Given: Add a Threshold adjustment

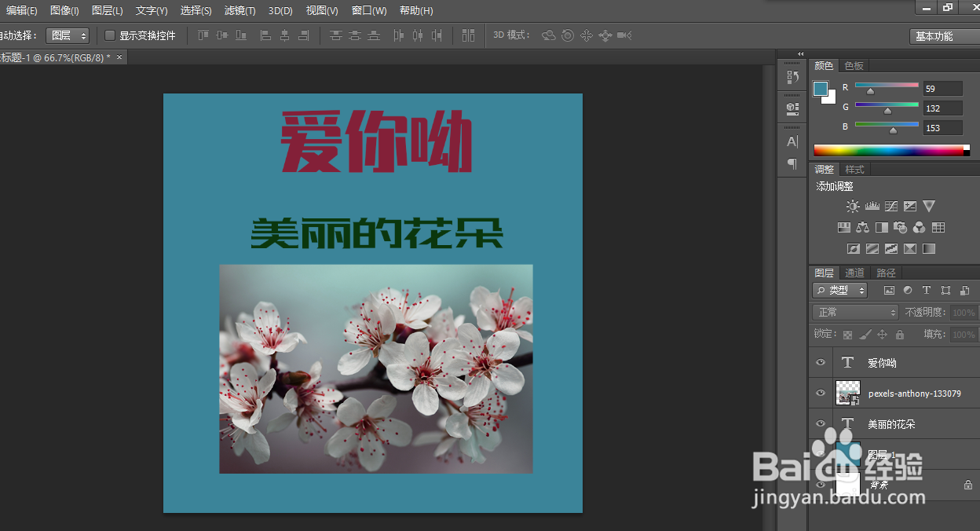Looking at the screenshot, I should pos(891,249).
